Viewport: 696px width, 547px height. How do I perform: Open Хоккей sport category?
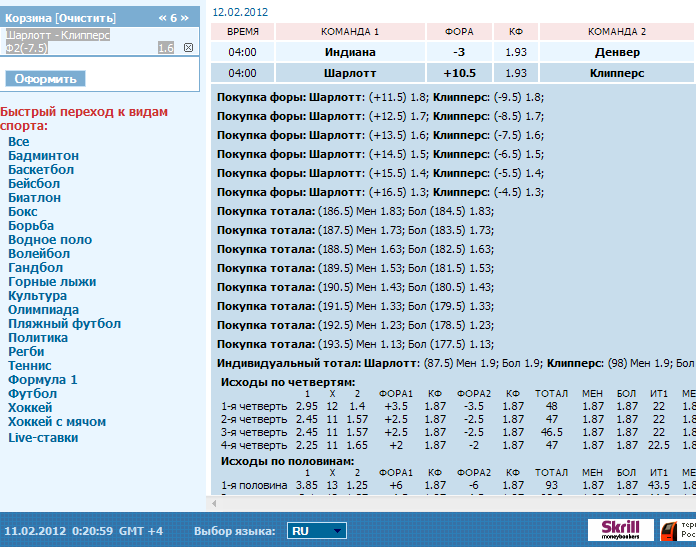[x=30, y=408]
